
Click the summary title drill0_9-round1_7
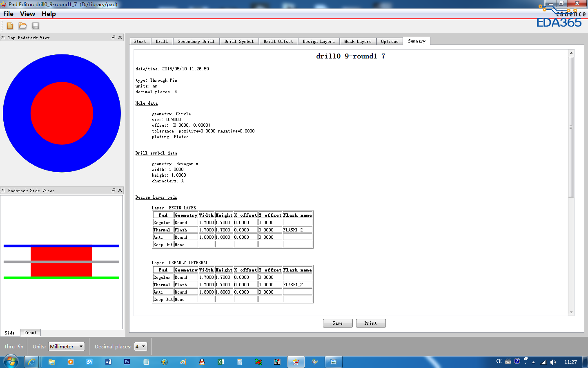[351, 56]
